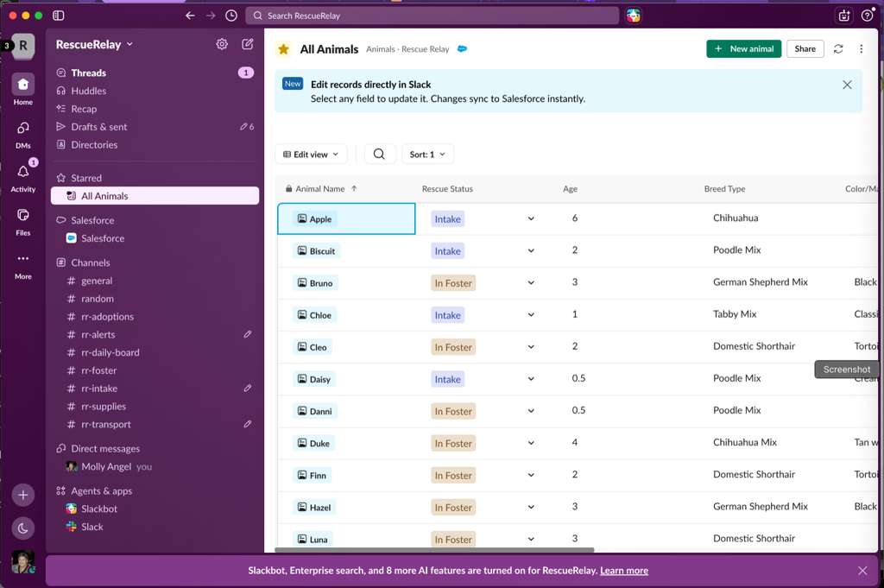Refresh the list with sync icon
This screenshot has height=588, width=884.
838,49
